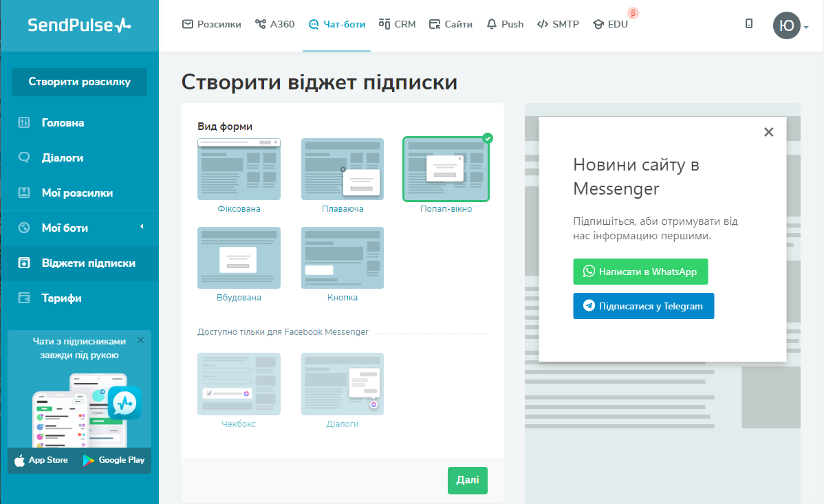Expand the Мої боти submenu arrow
The height and width of the screenshot is (504, 824).
point(142,226)
